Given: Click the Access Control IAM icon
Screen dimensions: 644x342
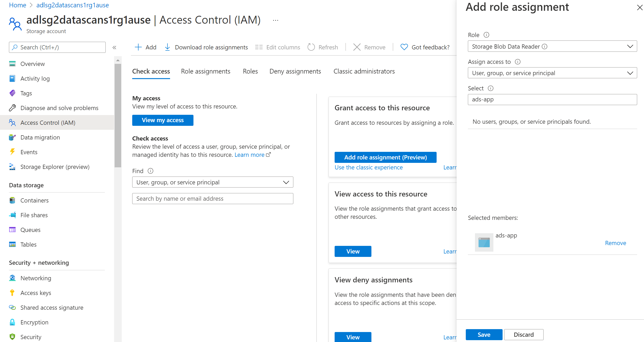Looking at the screenshot, I should (12, 122).
